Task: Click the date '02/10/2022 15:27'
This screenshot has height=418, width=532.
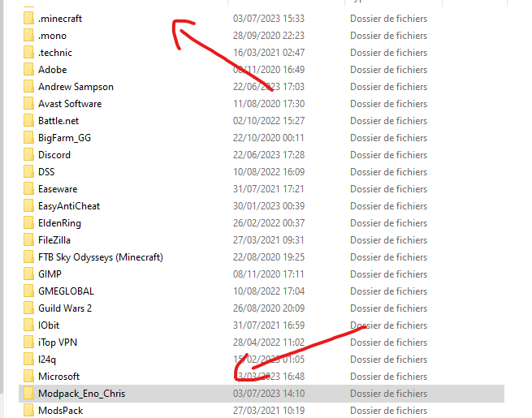Action: pyautogui.click(x=269, y=121)
